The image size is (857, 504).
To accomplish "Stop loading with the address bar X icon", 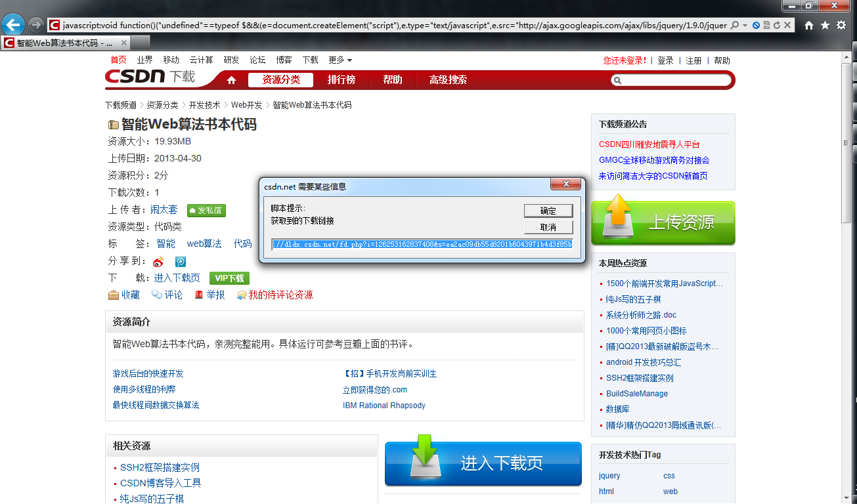I will [787, 25].
